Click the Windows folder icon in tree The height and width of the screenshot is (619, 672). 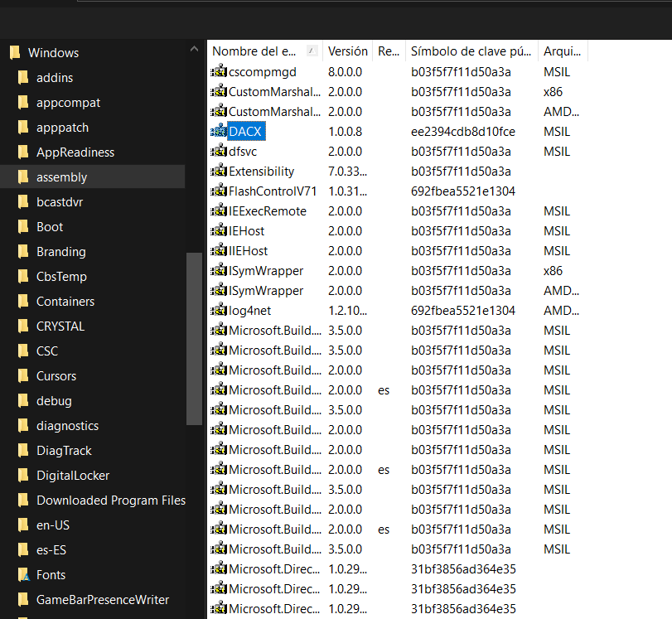click(15, 53)
